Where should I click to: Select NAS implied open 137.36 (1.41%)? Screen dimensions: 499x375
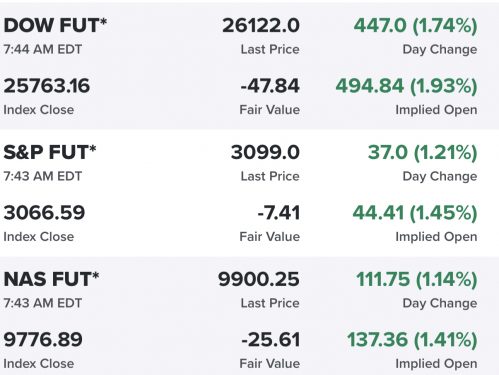[x=412, y=340]
